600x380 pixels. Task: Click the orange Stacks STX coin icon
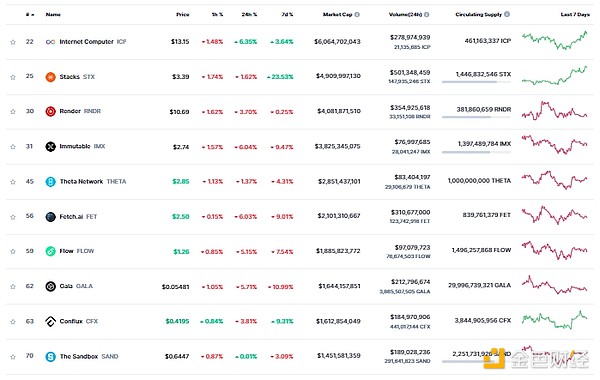51,77
